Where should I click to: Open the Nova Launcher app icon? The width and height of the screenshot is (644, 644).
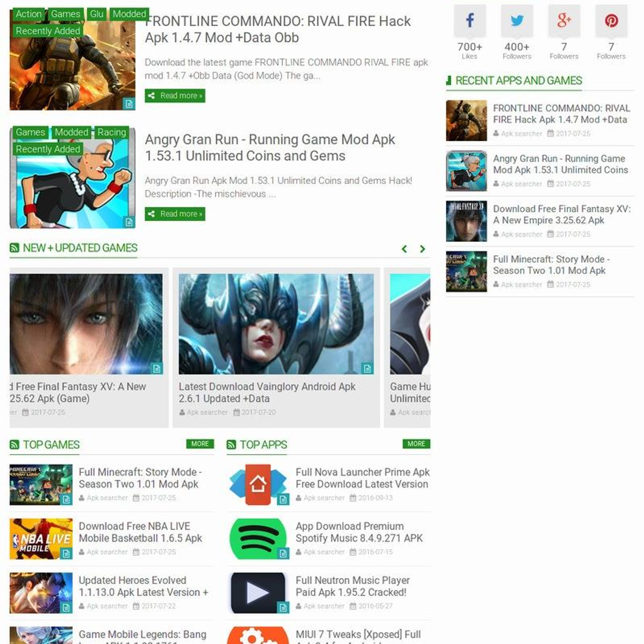tap(258, 485)
